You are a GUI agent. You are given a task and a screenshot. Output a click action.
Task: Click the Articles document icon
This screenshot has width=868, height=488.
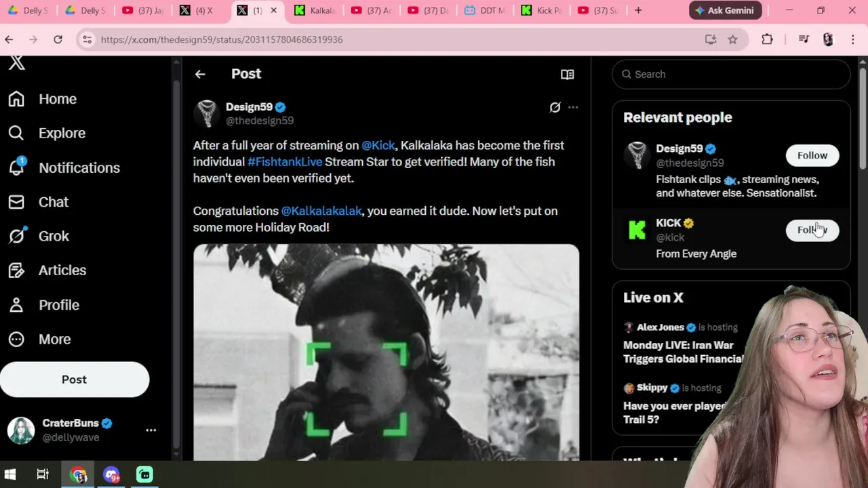coord(16,270)
